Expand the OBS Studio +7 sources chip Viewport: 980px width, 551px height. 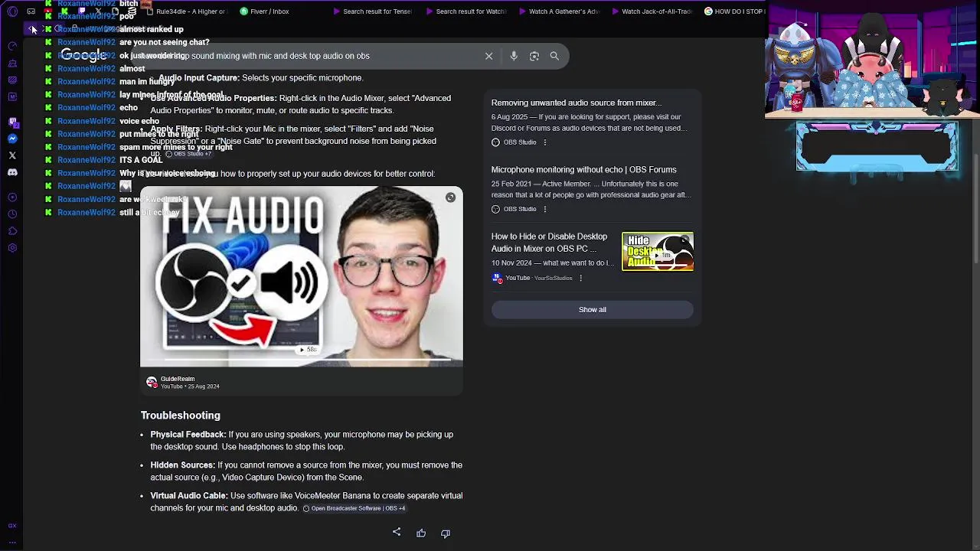point(188,154)
